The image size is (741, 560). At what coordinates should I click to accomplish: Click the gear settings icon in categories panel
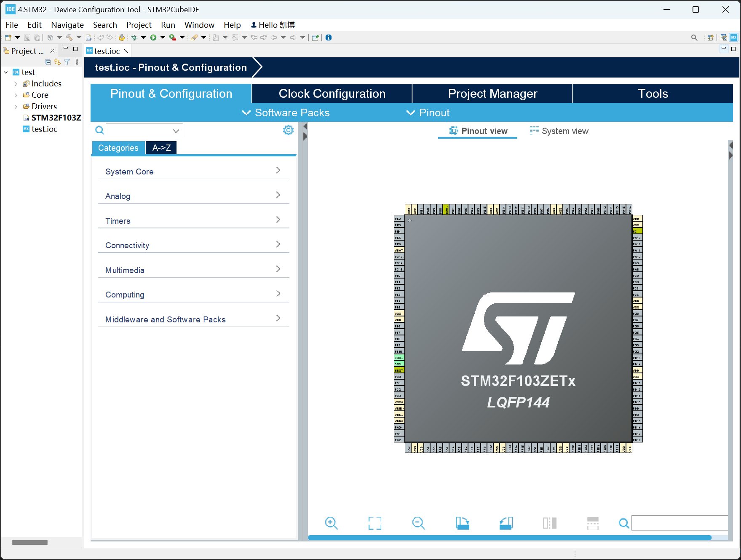click(288, 130)
